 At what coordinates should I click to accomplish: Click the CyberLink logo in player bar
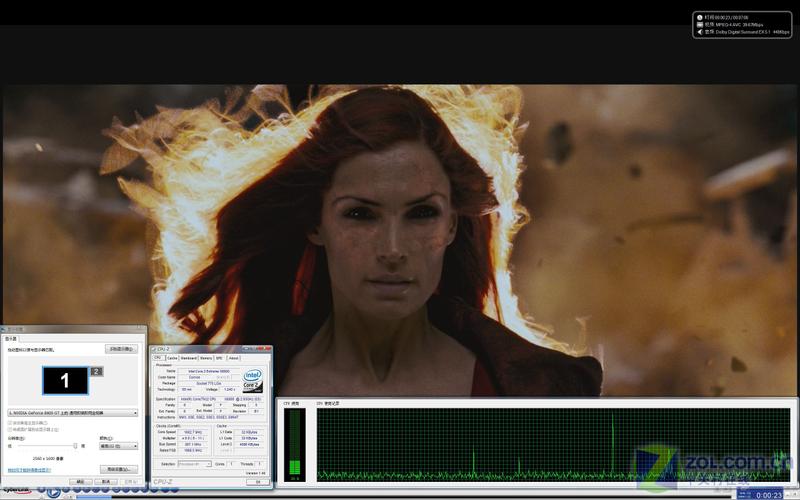click(17, 490)
